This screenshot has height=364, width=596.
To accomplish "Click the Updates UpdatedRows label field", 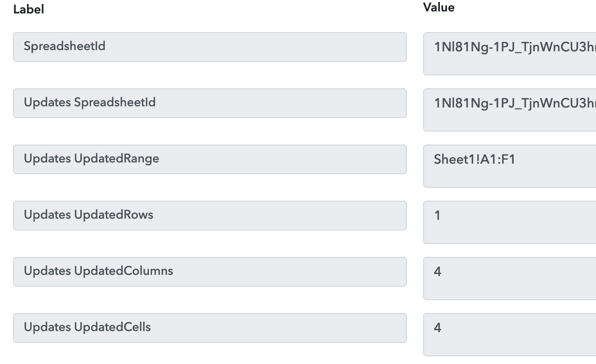I will tap(210, 215).
